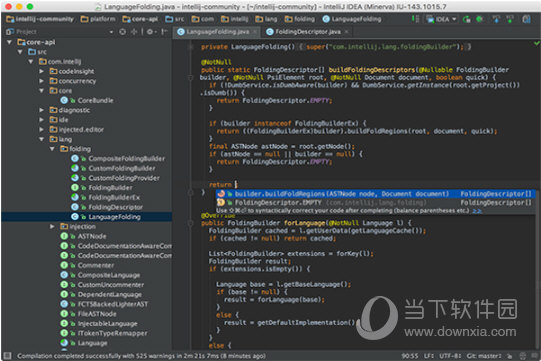Click the platform breadcrumb

pos(98,19)
